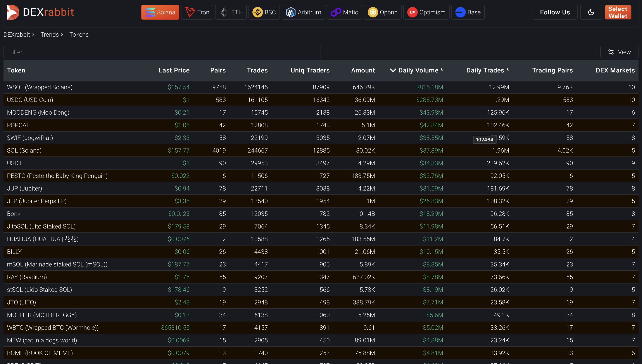Select the Solana network icon
The image size is (642, 364).
150,12
